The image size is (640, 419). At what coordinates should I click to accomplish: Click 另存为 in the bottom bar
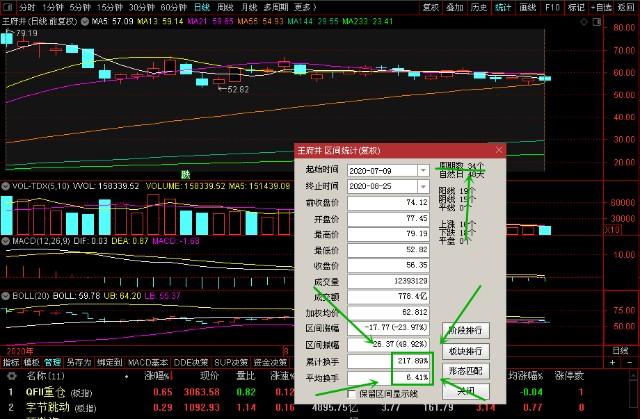click(x=78, y=362)
